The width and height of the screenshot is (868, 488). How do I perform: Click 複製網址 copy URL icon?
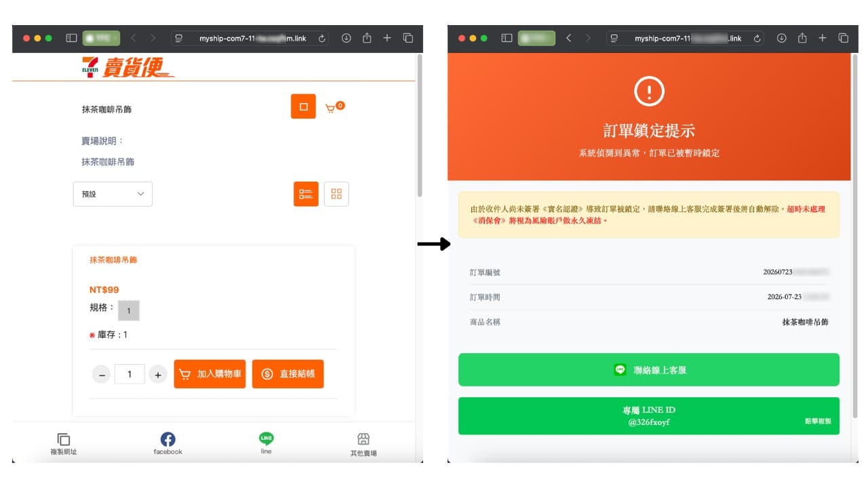pos(64,444)
